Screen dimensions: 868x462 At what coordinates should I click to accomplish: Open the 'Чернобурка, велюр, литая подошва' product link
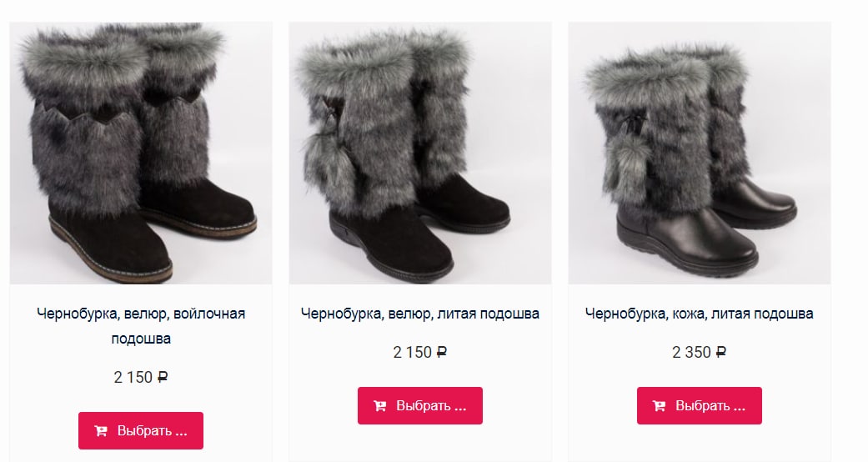coord(419,314)
